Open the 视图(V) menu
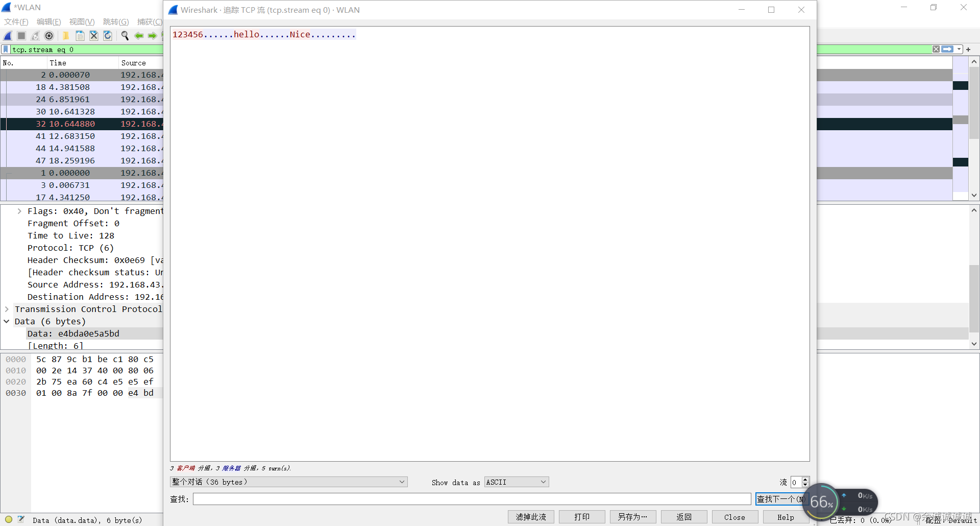Viewport: 980px width, 526px height. point(82,22)
